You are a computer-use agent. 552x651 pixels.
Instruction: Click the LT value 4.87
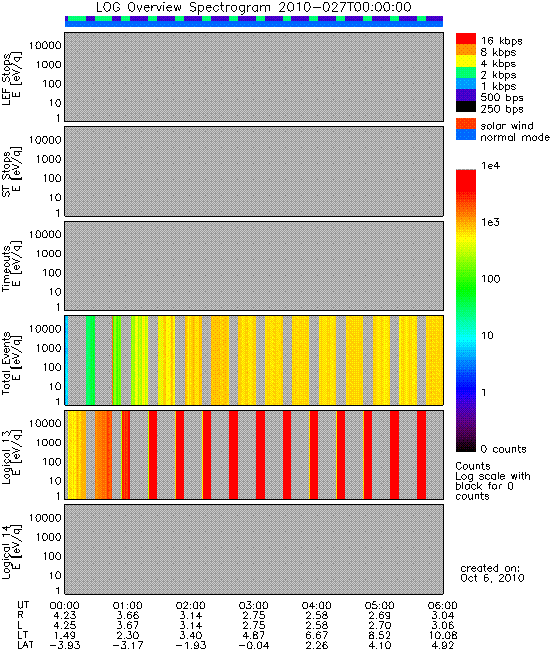pyautogui.click(x=254, y=635)
